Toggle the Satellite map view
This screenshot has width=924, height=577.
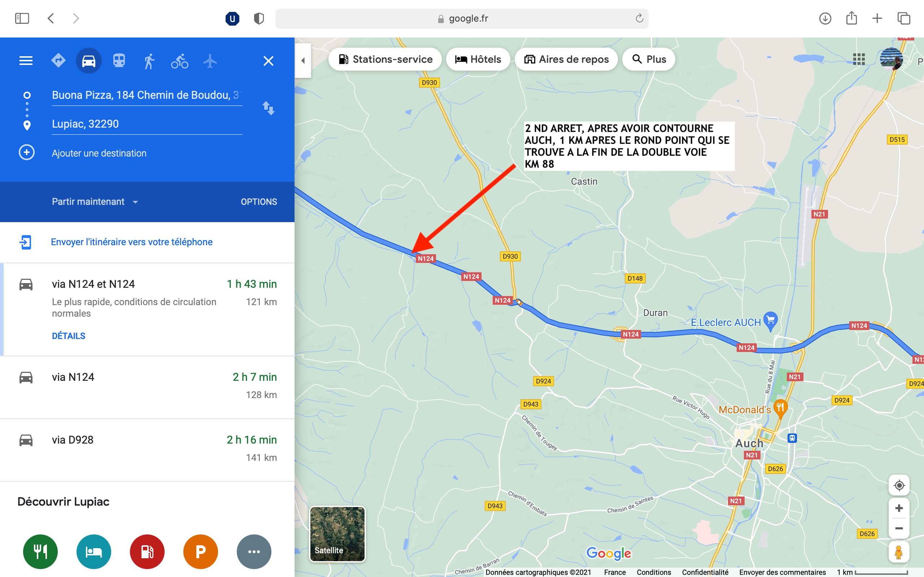coord(337,534)
